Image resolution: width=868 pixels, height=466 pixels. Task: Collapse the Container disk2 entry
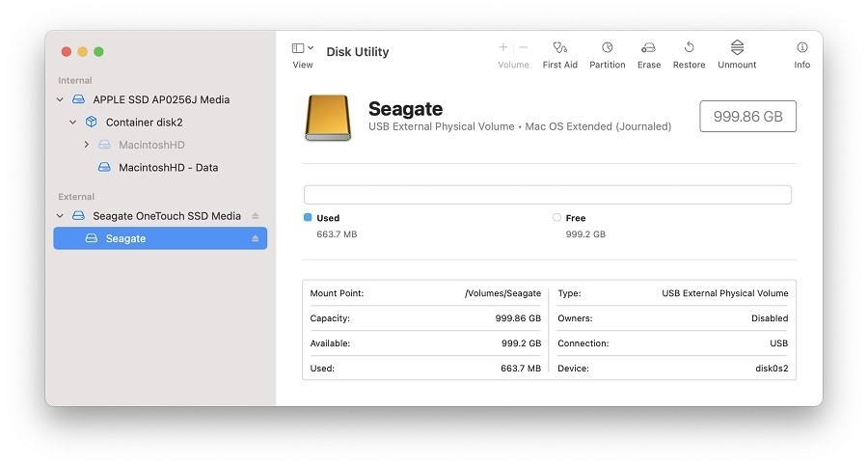73,123
